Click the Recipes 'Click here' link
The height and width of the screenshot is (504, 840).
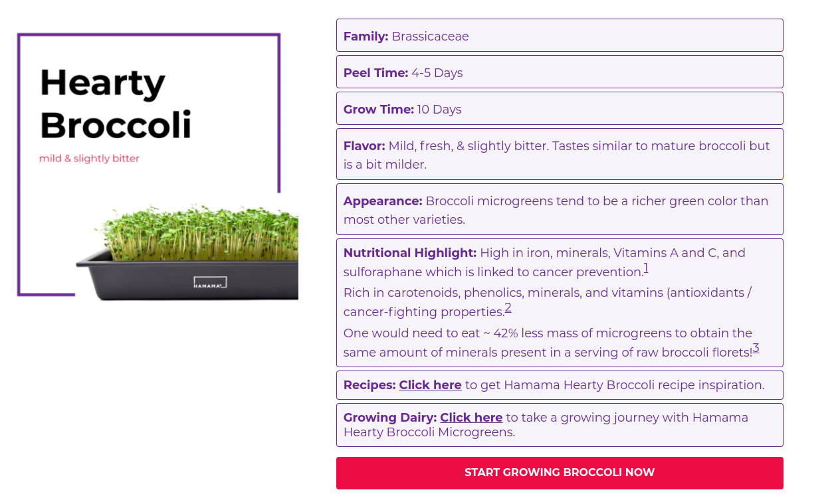click(430, 385)
